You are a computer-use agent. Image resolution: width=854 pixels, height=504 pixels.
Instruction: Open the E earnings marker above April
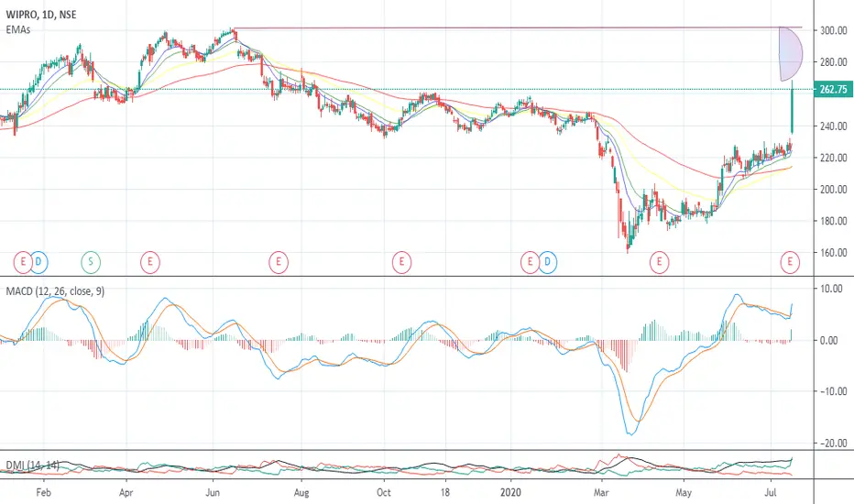[150, 262]
